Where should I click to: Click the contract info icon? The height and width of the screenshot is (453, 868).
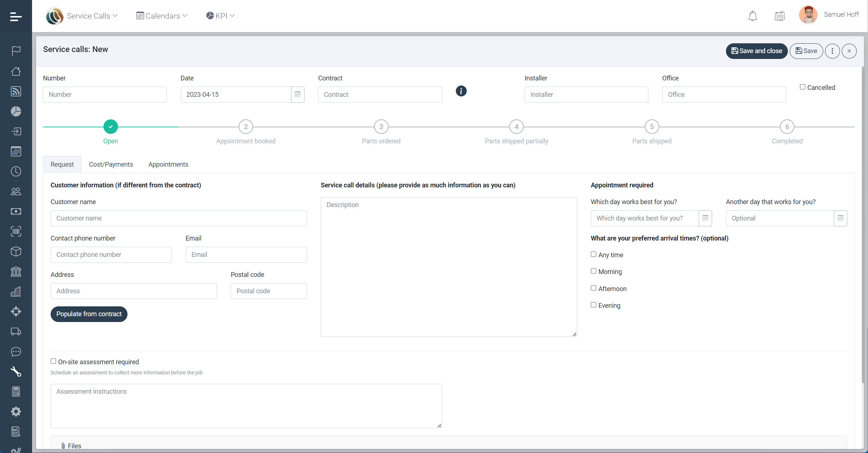coord(461,91)
